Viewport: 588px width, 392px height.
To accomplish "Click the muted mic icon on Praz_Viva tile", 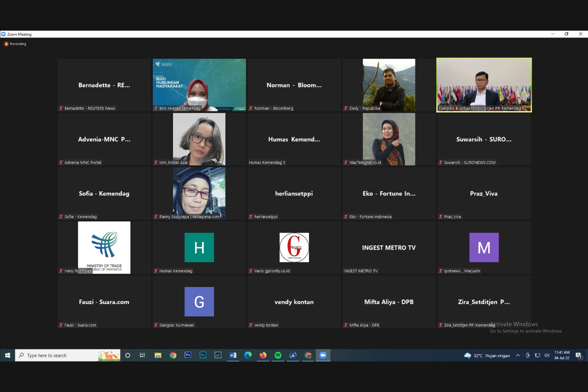I will pos(441,217).
